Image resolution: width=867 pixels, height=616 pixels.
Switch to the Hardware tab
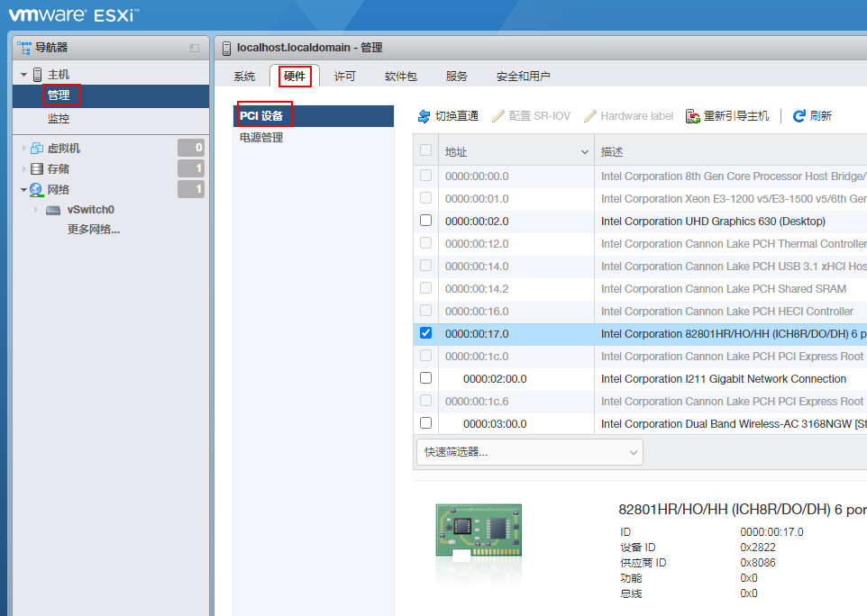[294, 77]
